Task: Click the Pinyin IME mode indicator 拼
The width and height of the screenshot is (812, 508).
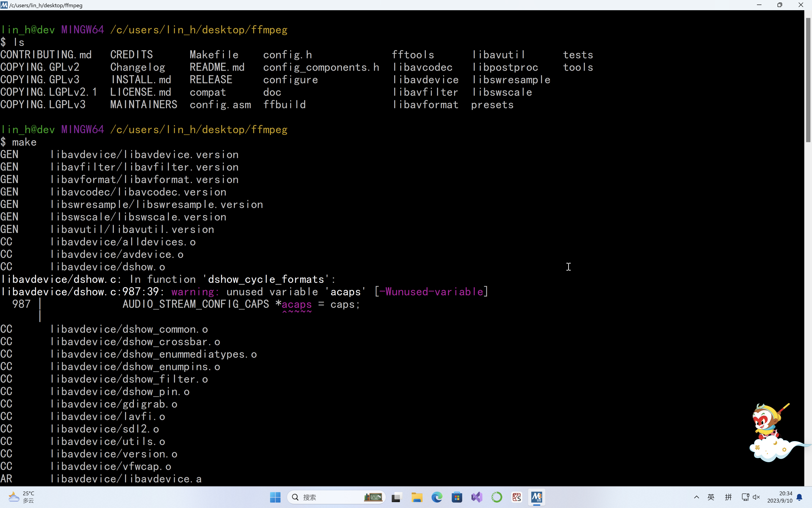Action: 728,497
